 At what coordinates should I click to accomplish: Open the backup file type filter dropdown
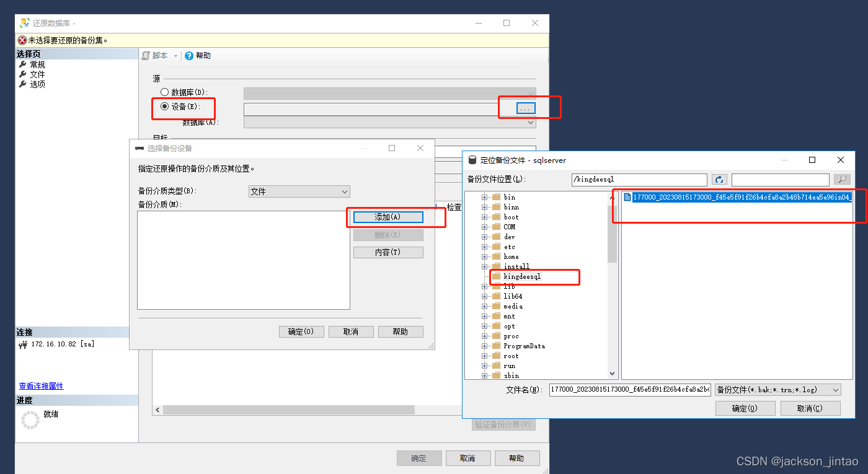(777, 390)
